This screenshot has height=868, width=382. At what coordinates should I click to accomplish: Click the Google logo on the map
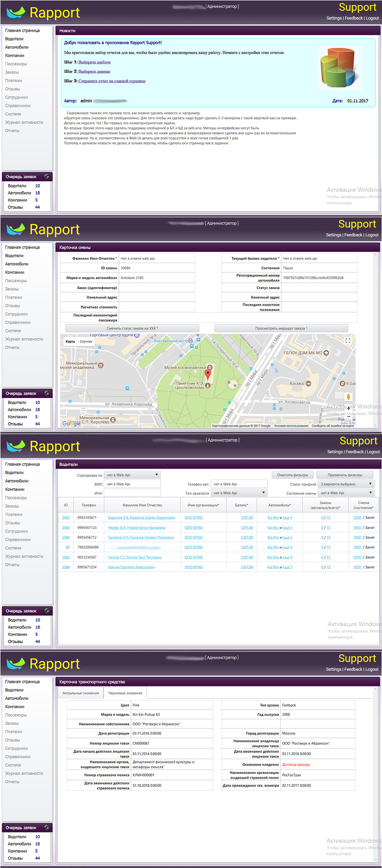pyautogui.click(x=71, y=423)
